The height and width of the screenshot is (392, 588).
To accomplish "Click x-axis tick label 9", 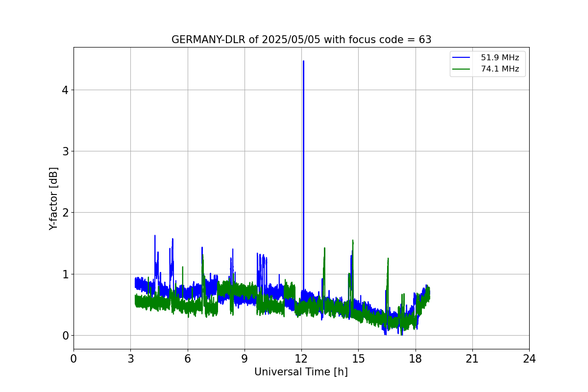I will pyautogui.click(x=245, y=359).
